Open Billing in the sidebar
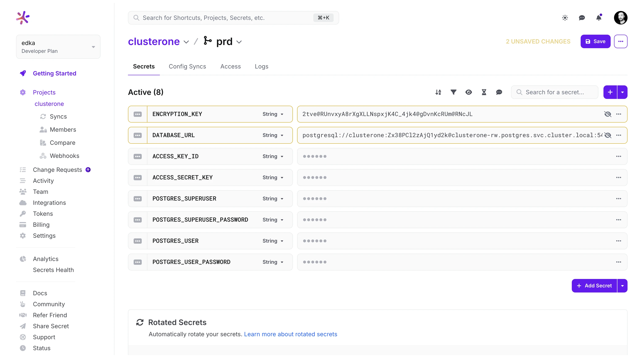644x358 pixels. tap(41, 225)
